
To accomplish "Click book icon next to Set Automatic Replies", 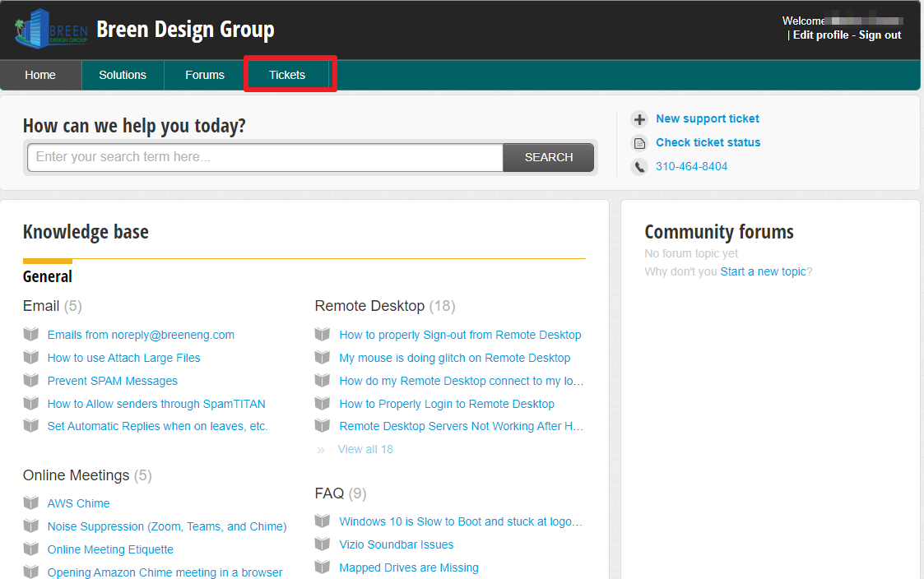I will [30, 426].
